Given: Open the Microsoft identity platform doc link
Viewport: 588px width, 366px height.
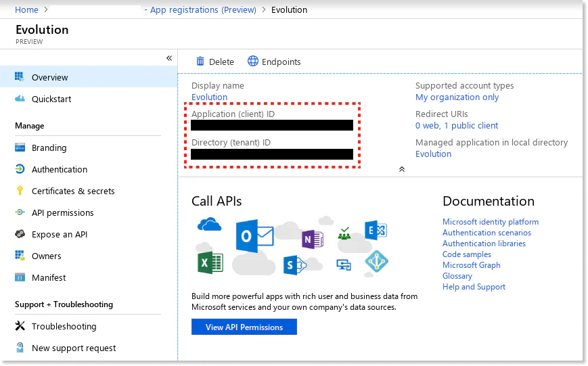Looking at the screenshot, I should tap(491, 222).
